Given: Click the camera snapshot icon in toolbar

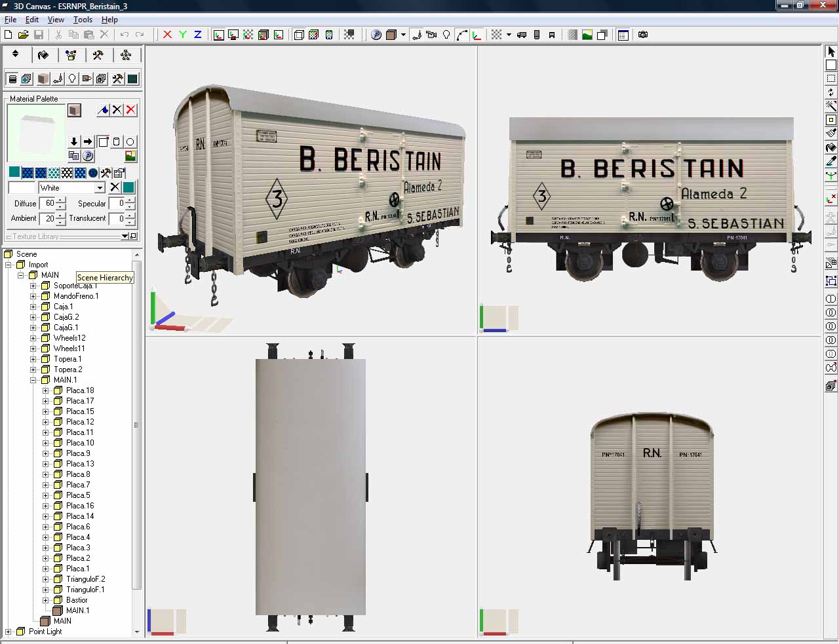Looking at the screenshot, I should (x=643, y=35).
